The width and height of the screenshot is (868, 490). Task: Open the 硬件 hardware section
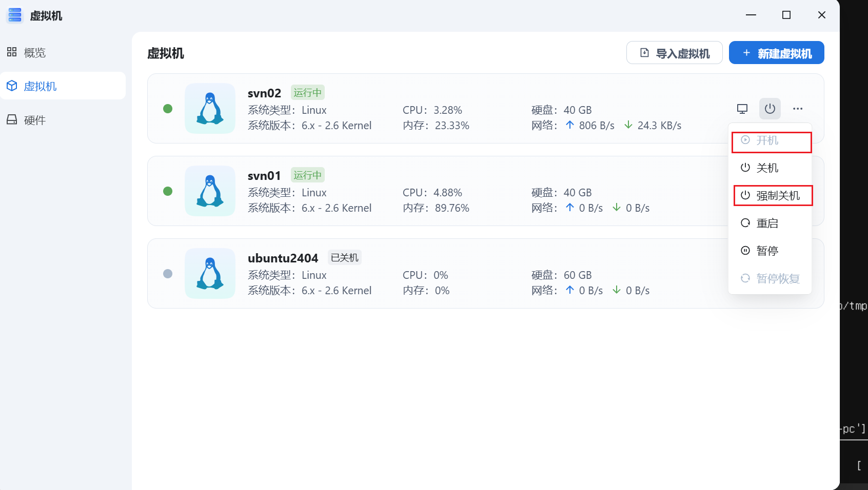pos(63,120)
